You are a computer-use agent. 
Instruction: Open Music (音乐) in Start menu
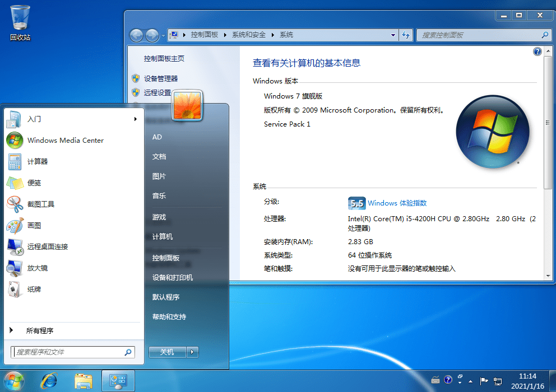pos(159,195)
